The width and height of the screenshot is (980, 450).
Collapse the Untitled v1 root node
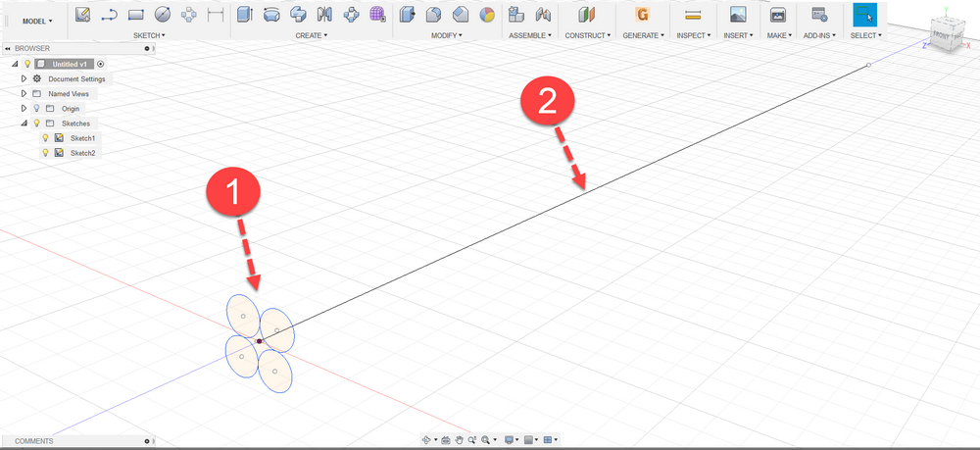click(15, 64)
